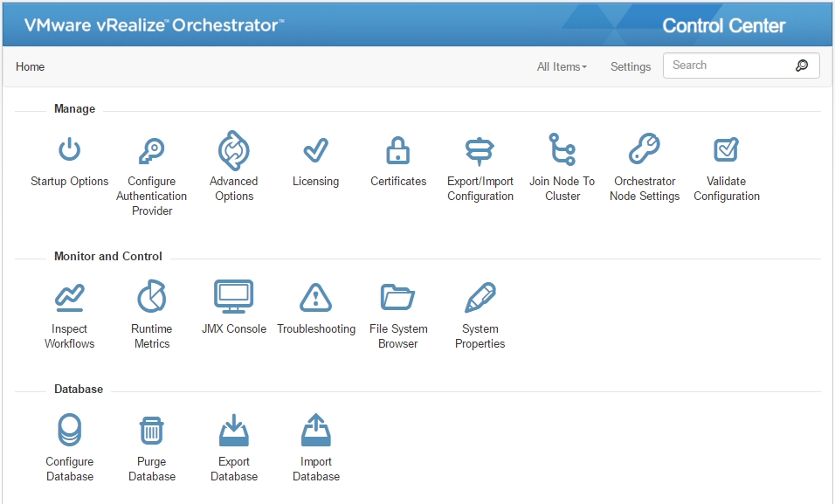Viewport: 835px width, 504px height.
Task: Open the File System Browser folder icon
Action: point(397,297)
